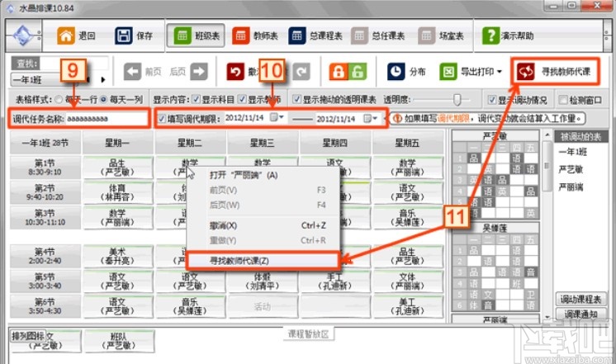Image resolution: width=616 pixels, height=364 pixels.
Task: Adjust the 透明度 slider handle
Action: pos(457,99)
